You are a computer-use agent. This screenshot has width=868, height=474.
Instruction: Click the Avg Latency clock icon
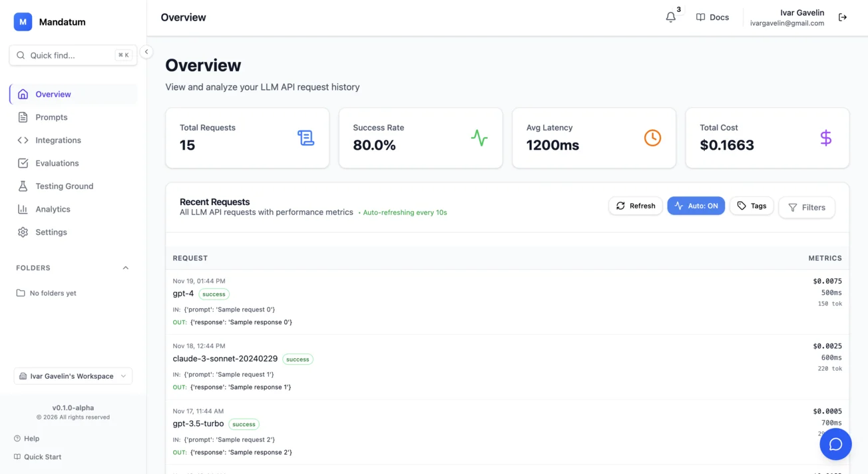(x=652, y=138)
